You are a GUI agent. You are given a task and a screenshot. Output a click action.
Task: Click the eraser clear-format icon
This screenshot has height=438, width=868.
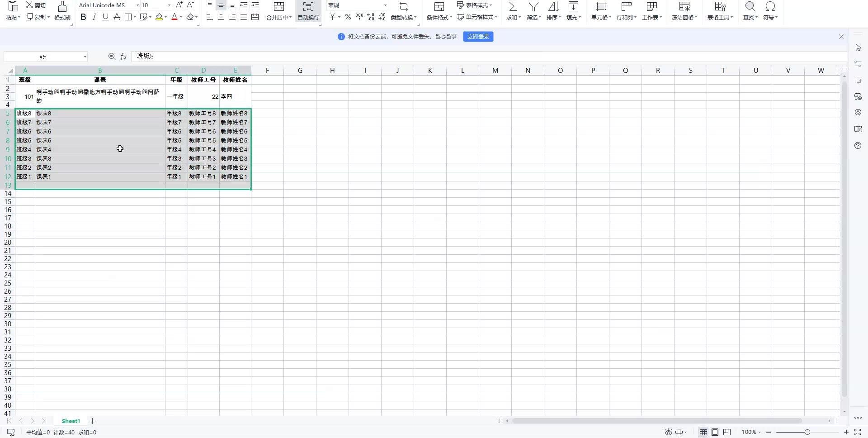click(x=190, y=17)
